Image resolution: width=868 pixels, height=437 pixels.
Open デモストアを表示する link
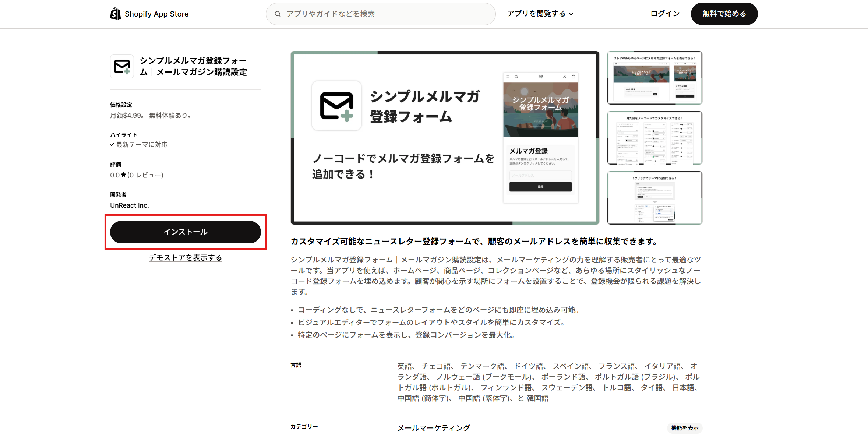tap(185, 257)
